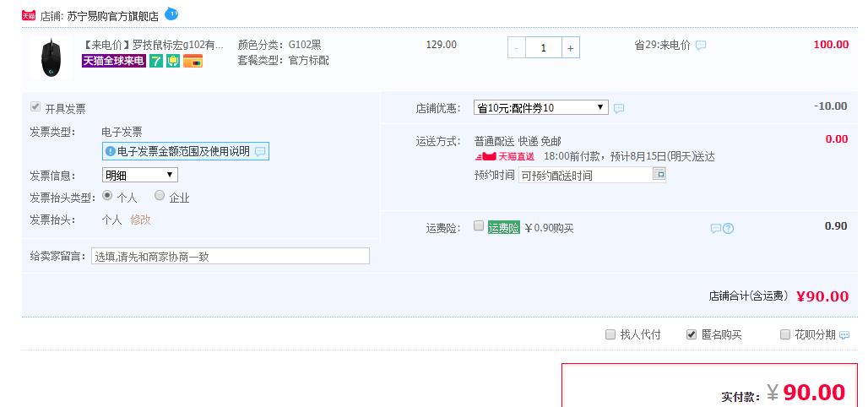The width and height of the screenshot is (868, 407).
Task: Click the green 7-day return badge icon
Action: pyautogui.click(x=156, y=61)
